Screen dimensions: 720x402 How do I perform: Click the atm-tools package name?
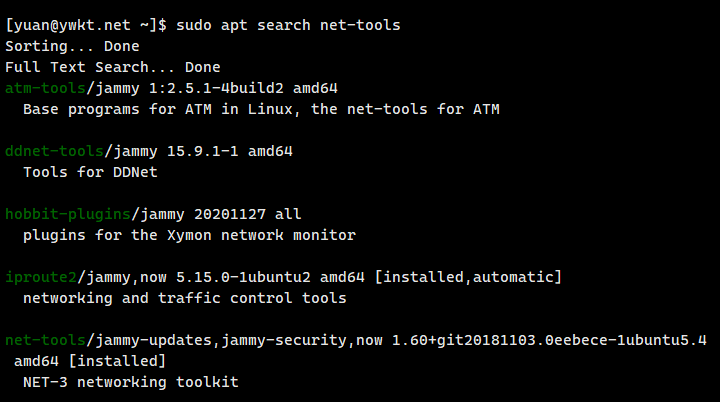click(45, 88)
